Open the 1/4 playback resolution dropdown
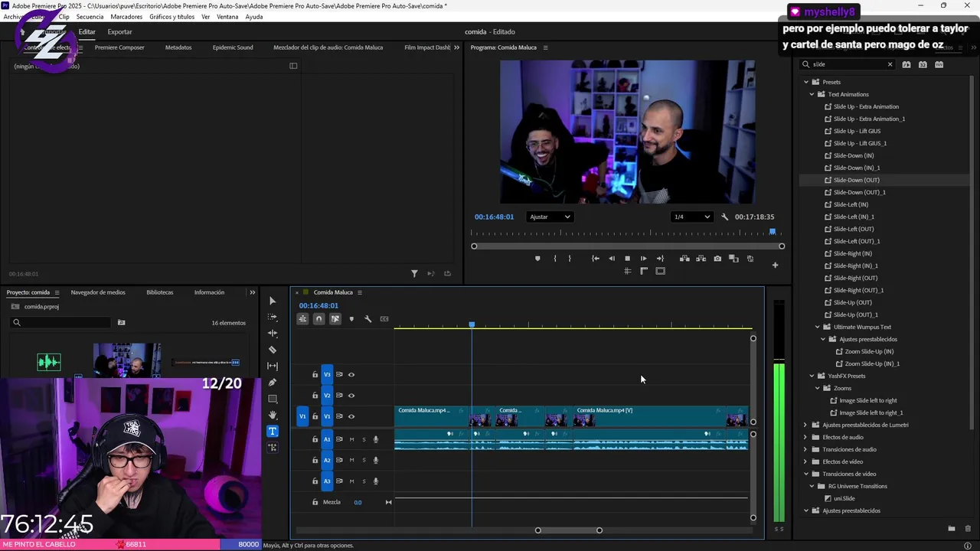The width and height of the screenshot is (980, 551). [692, 217]
